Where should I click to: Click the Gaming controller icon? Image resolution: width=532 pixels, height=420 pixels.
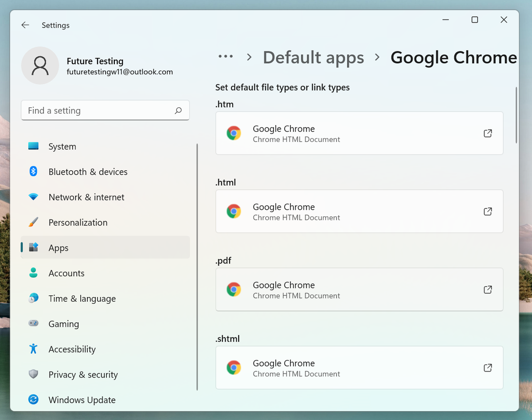33,324
